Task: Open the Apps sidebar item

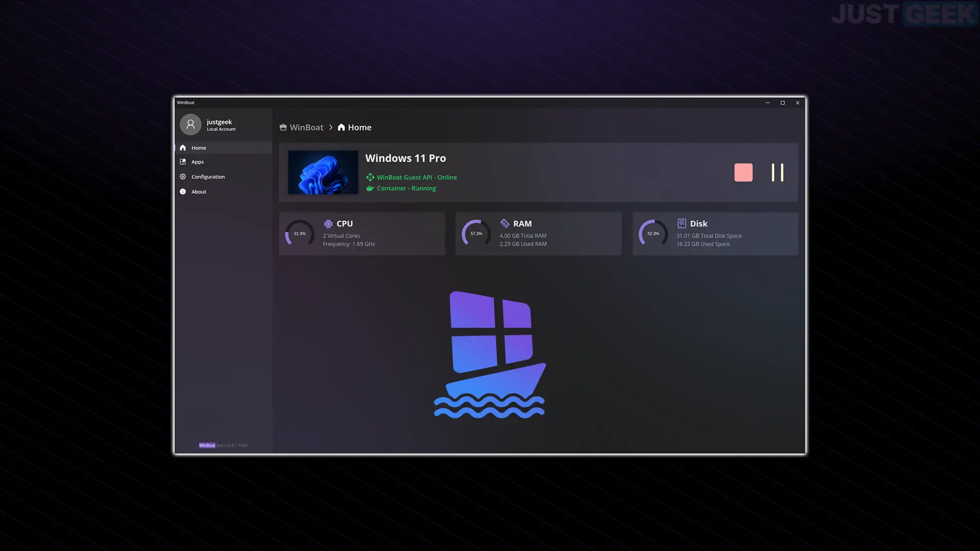Action: point(223,162)
